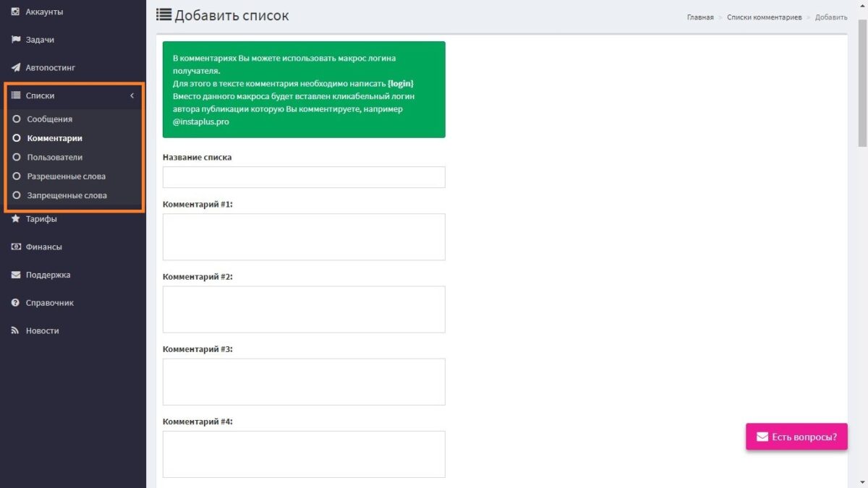Click the flag icon beside Задачи
Viewport: 868px width, 488px height.
coord(15,40)
